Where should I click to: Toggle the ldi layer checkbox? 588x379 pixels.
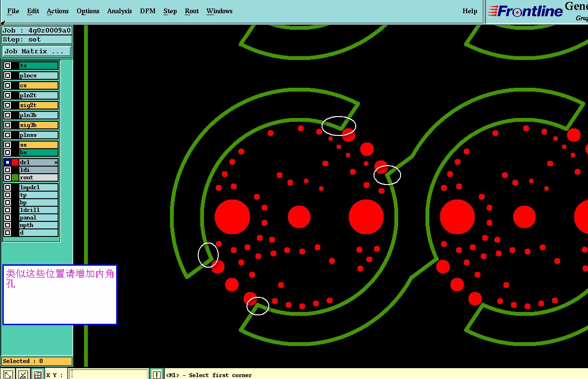(8, 170)
